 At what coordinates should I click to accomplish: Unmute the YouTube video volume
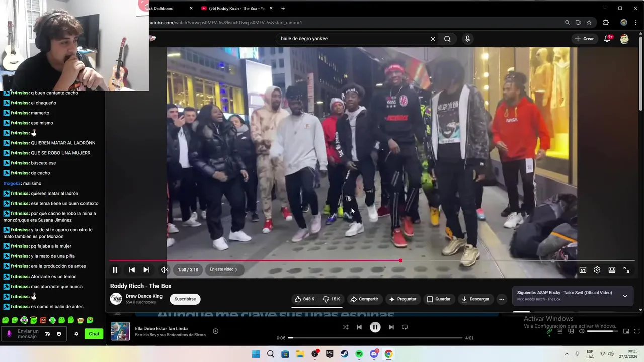pyautogui.click(x=164, y=270)
